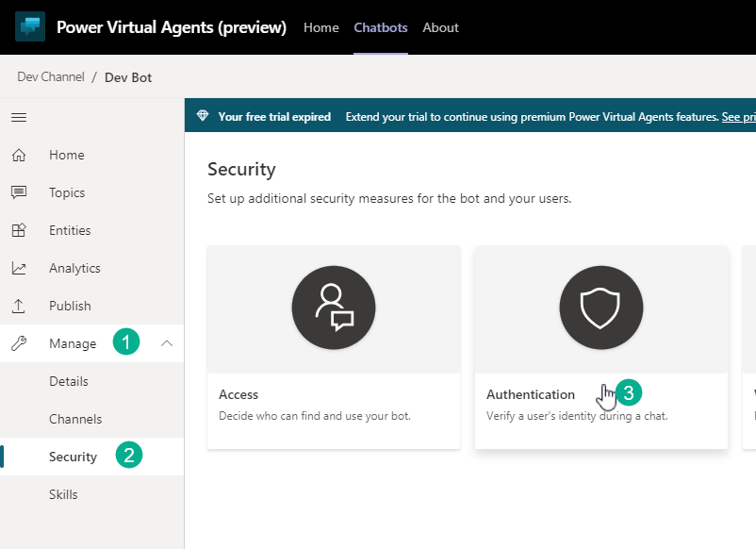Click the Entities icon in sidebar
Image resolution: width=756 pixels, height=549 pixels.
click(19, 230)
